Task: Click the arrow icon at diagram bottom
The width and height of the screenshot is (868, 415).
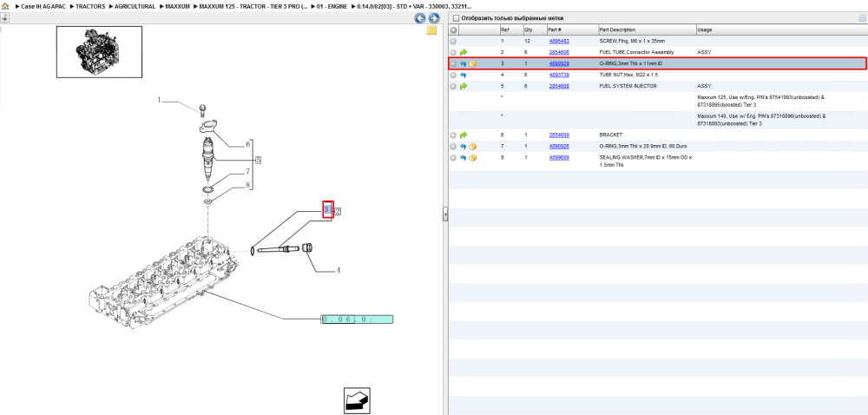Action: (357, 400)
